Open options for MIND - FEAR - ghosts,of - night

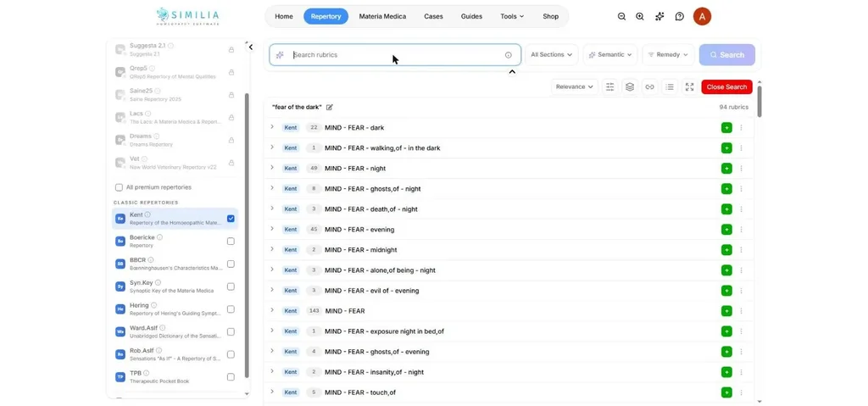(741, 189)
